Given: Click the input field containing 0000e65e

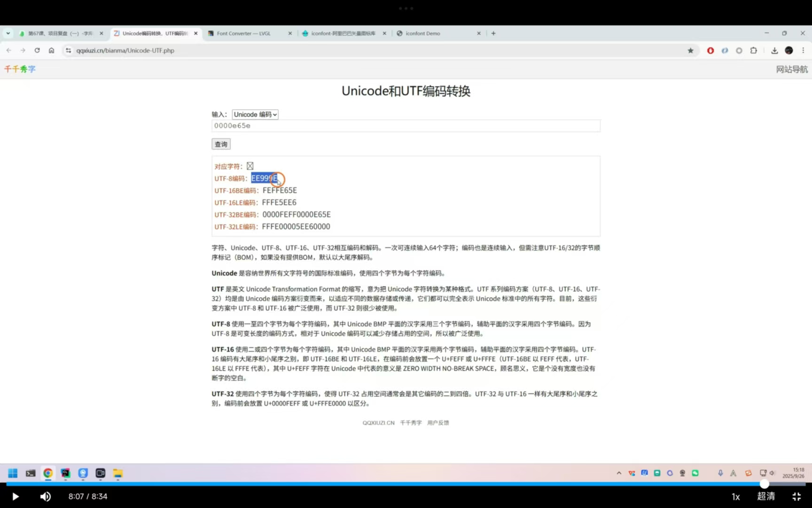Looking at the screenshot, I should click(x=406, y=126).
